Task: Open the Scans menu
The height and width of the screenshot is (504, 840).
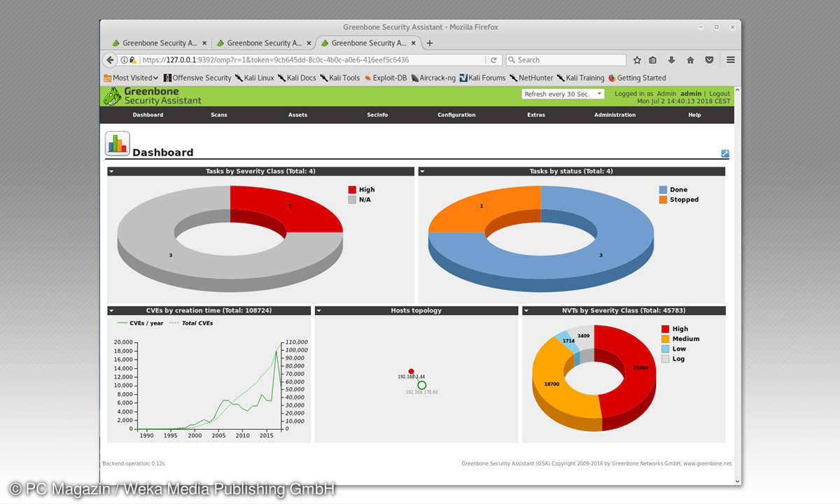Action: pyautogui.click(x=219, y=115)
